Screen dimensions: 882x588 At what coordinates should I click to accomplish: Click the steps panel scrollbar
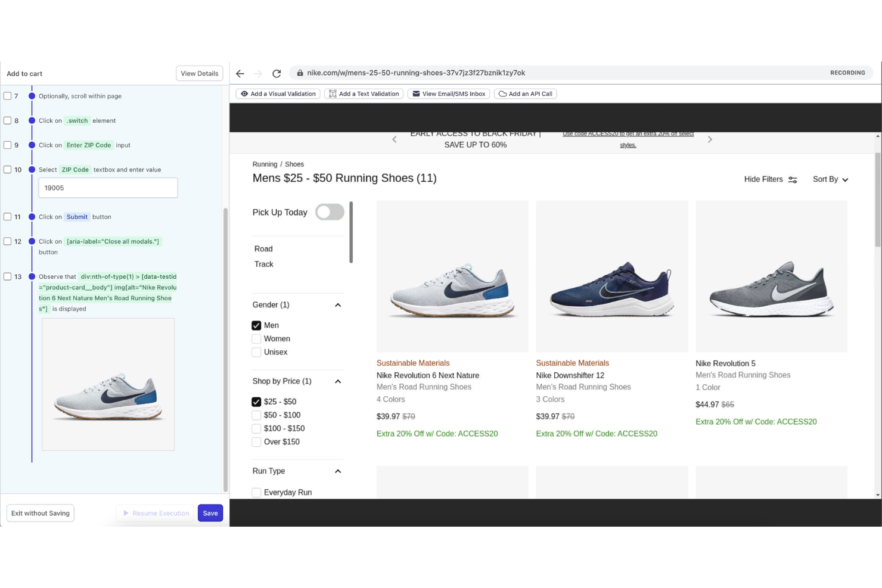[x=225, y=350]
